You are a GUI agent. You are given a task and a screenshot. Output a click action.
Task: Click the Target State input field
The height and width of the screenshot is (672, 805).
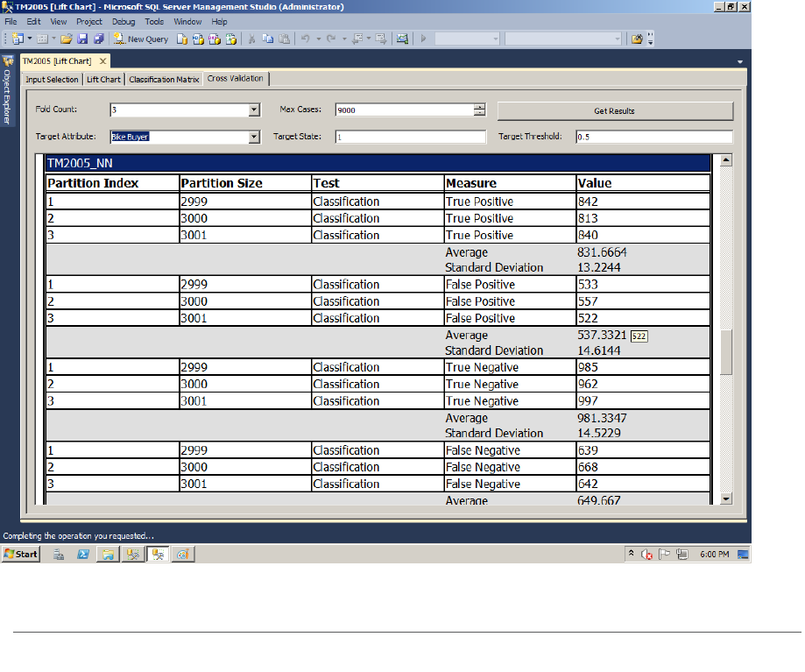(x=410, y=137)
